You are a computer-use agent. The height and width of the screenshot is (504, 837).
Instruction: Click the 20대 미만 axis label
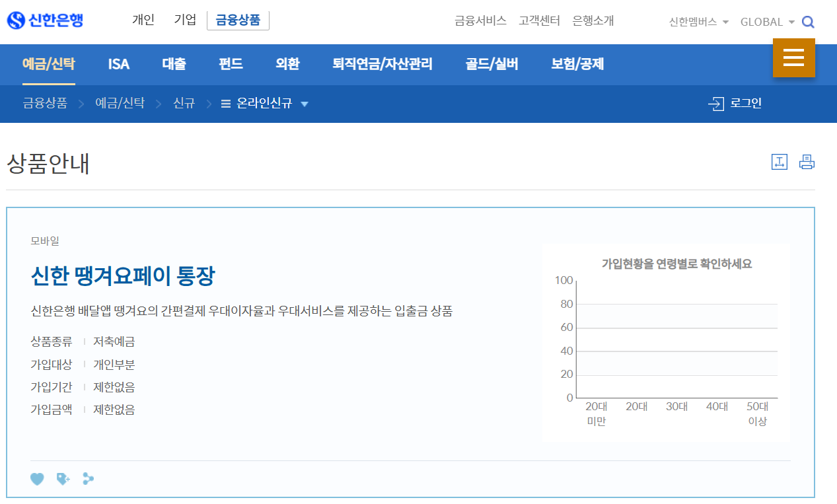(x=597, y=414)
